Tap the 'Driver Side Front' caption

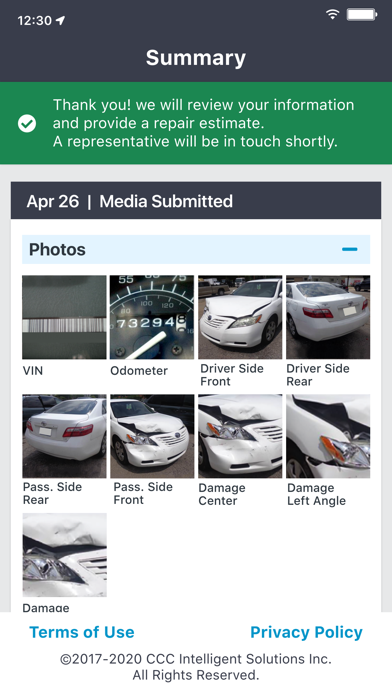click(231, 375)
